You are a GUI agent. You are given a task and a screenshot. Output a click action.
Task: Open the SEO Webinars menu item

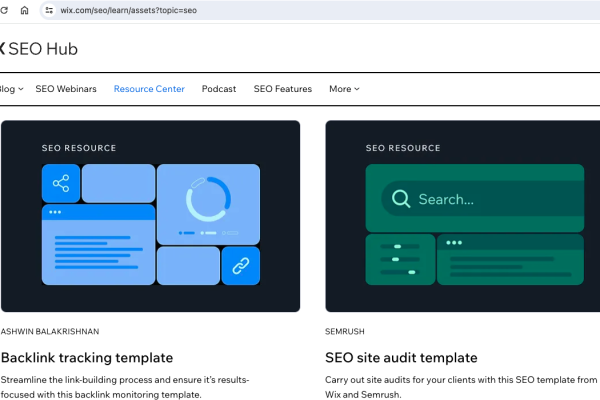point(66,89)
